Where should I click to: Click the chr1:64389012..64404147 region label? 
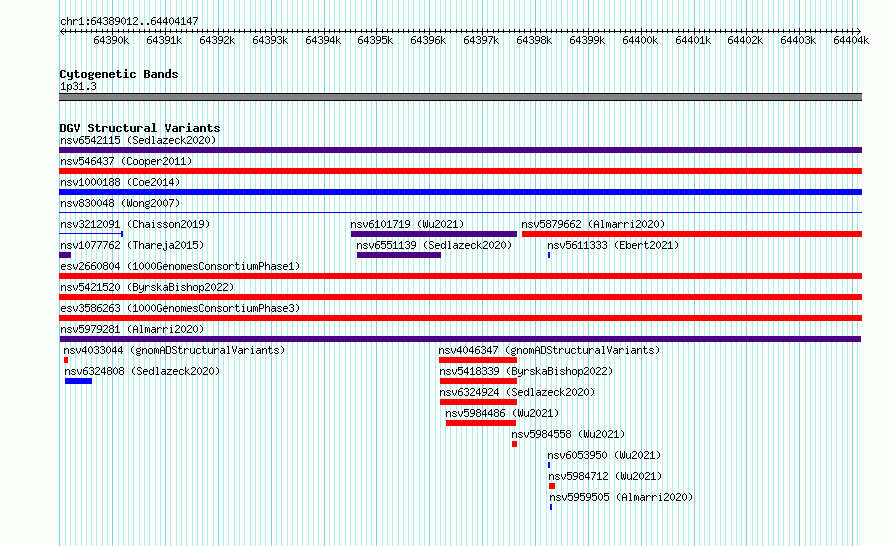129,21
